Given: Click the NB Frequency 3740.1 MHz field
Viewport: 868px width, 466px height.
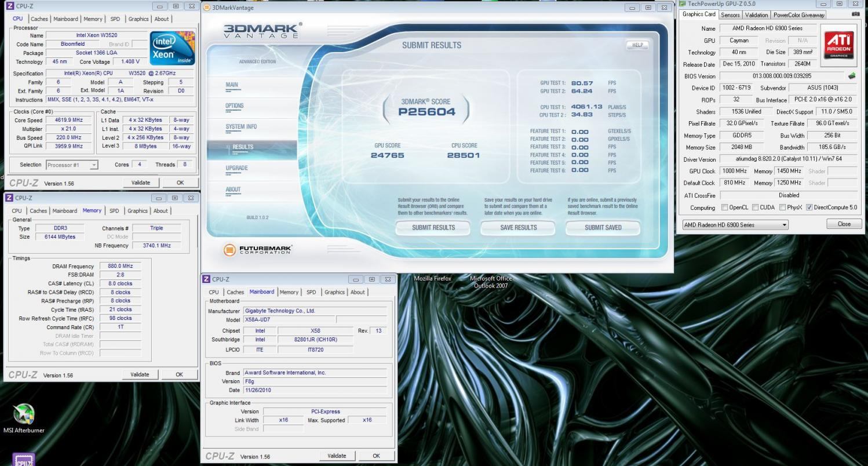Looking at the screenshot, I should point(156,246).
